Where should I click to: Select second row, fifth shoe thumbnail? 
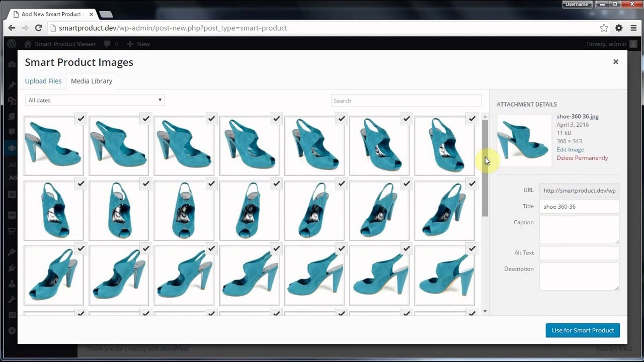click(x=314, y=211)
